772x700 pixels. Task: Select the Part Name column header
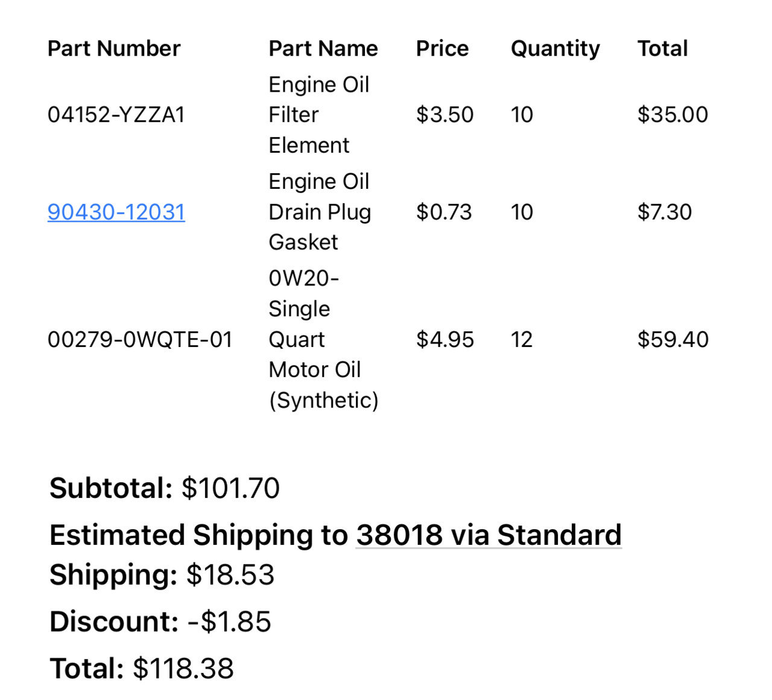pos(323,48)
